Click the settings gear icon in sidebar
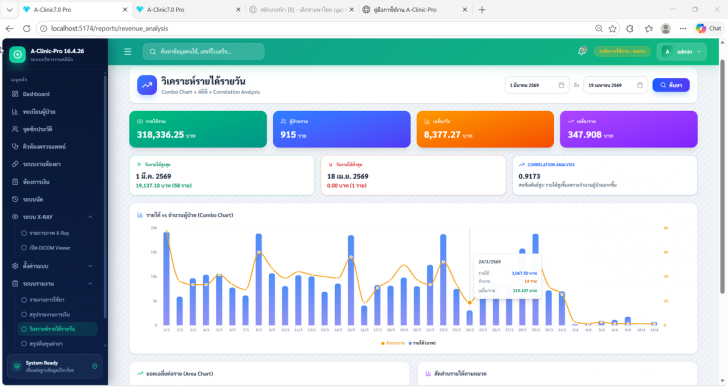 click(15, 266)
